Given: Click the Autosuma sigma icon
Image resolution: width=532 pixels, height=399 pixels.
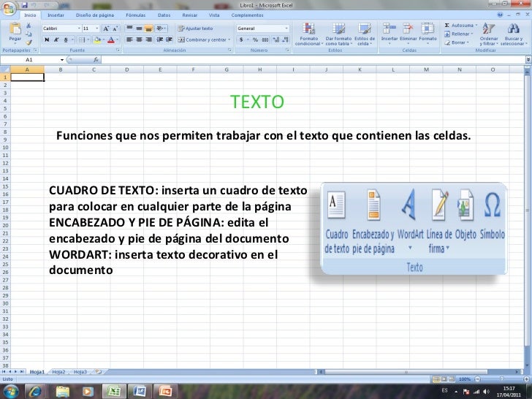Looking at the screenshot, I should pos(447,25).
